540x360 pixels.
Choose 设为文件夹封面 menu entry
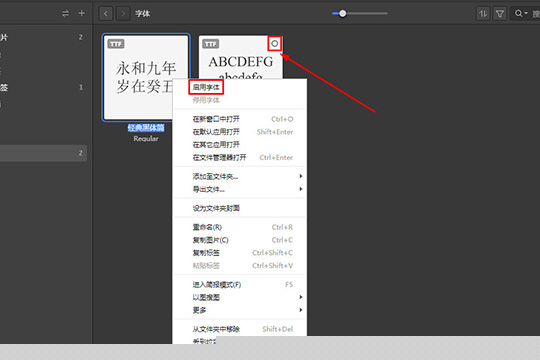(240, 208)
